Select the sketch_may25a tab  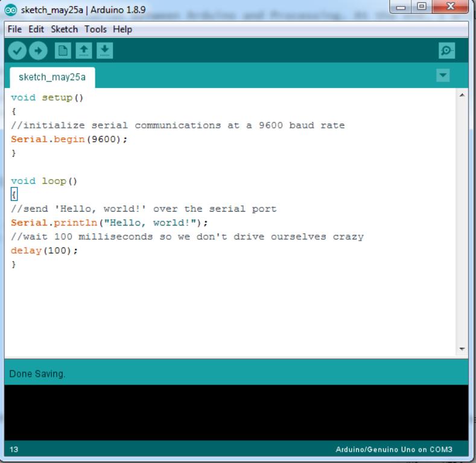coord(52,77)
